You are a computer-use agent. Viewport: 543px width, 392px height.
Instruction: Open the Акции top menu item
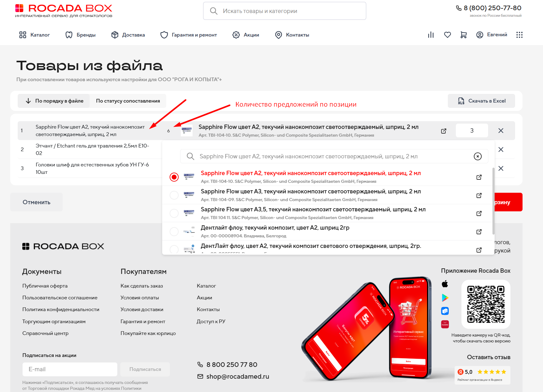click(246, 35)
